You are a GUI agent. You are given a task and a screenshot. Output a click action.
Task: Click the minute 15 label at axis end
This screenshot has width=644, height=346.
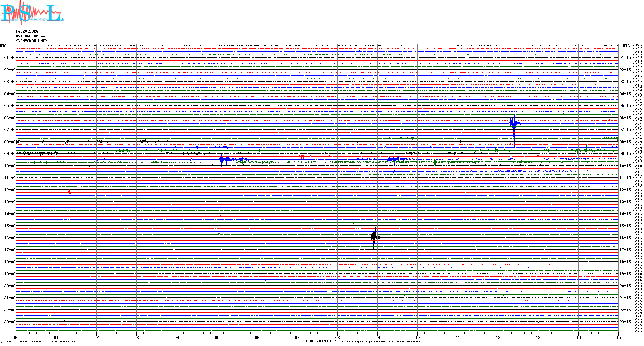pos(618,338)
